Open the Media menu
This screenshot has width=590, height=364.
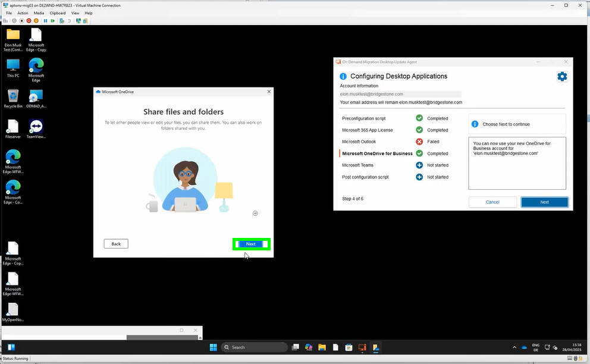click(39, 13)
